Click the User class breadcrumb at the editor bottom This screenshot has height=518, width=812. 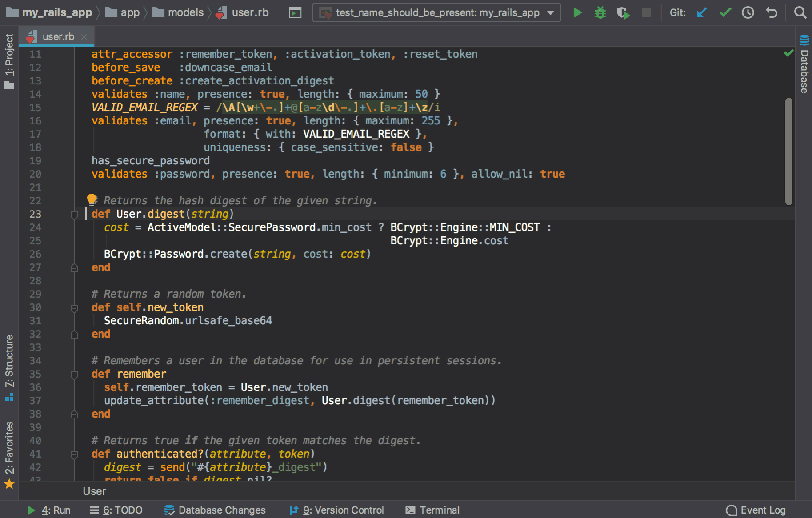click(x=94, y=491)
